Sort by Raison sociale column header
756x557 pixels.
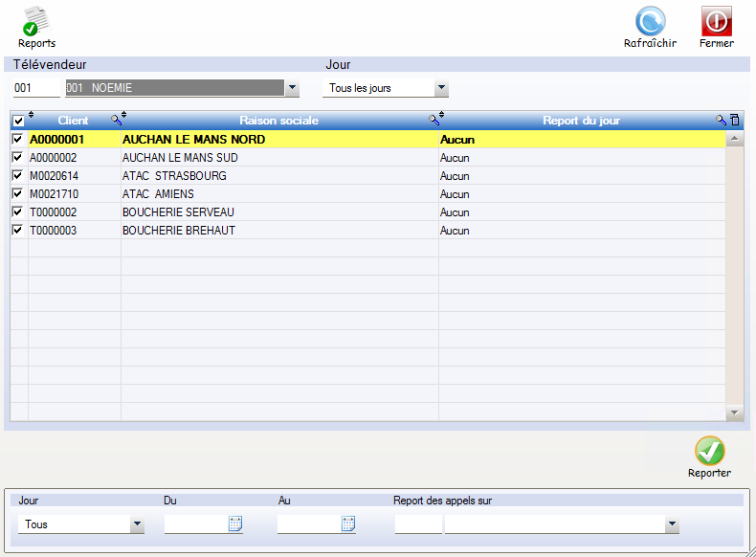tap(278, 121)
